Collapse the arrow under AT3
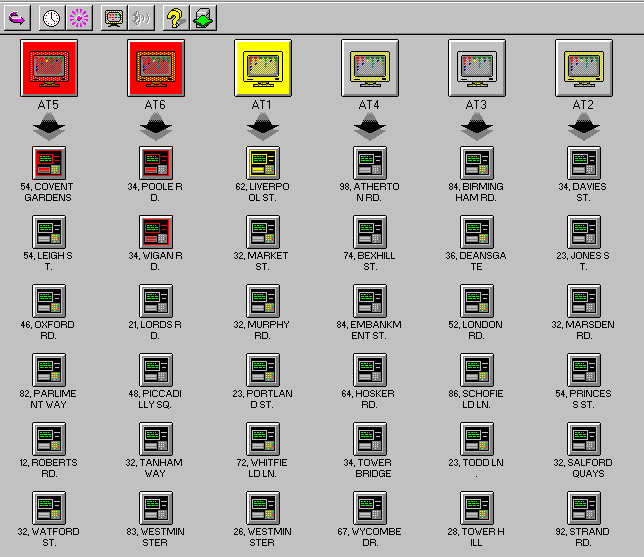The image size is (644, 557). tap(477, 127)
